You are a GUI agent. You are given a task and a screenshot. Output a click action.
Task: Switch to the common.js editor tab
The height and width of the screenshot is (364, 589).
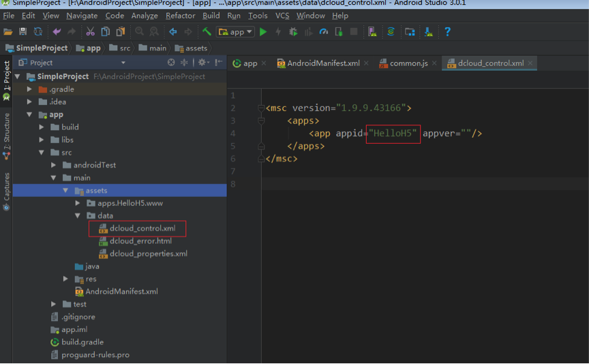[408, 63]
